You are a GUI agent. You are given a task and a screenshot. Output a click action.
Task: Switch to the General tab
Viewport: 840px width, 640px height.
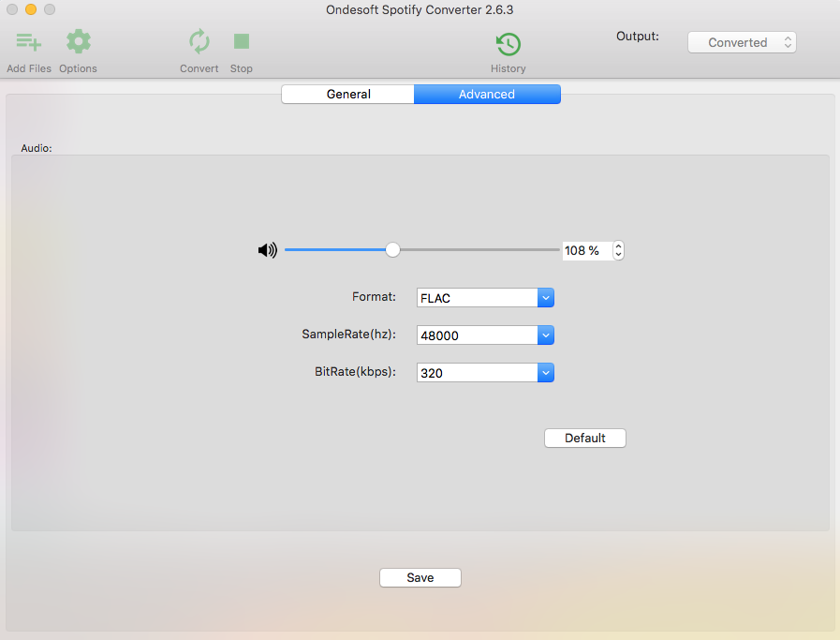[348, 94]
